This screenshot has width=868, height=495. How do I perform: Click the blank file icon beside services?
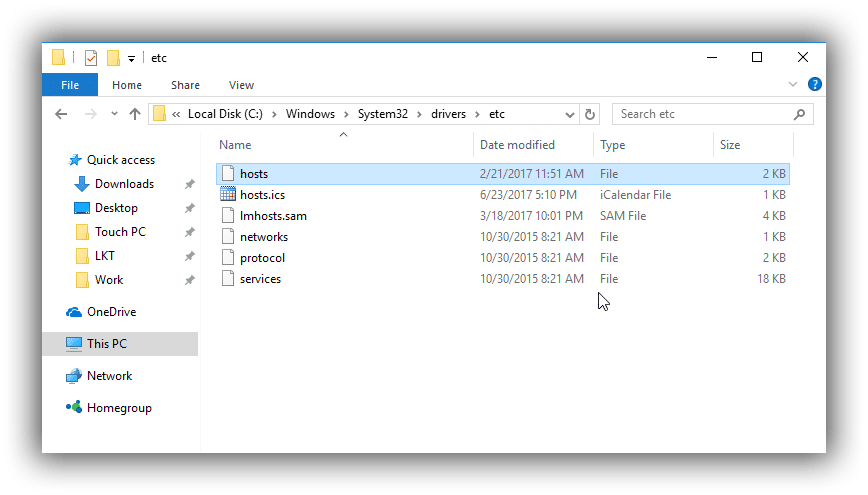[x=228, y=278]
